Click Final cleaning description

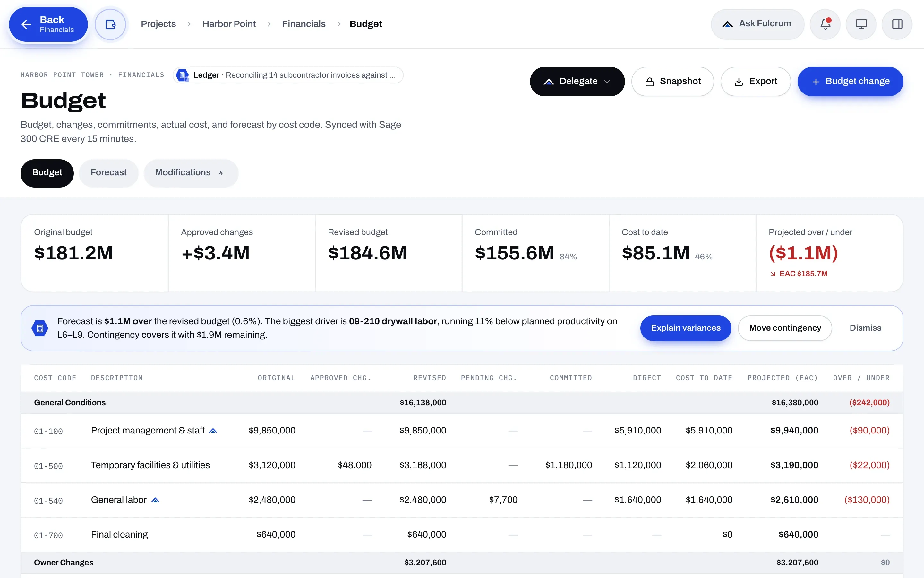click(119, 534)
